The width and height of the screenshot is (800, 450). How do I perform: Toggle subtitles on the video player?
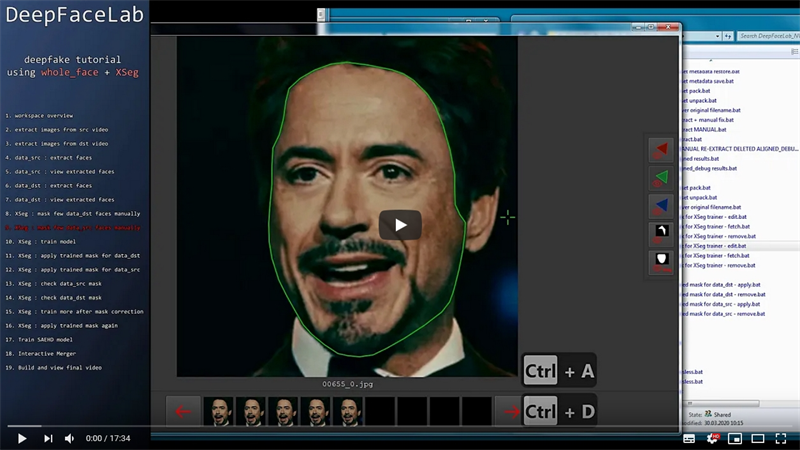click(x=689, y=439)
